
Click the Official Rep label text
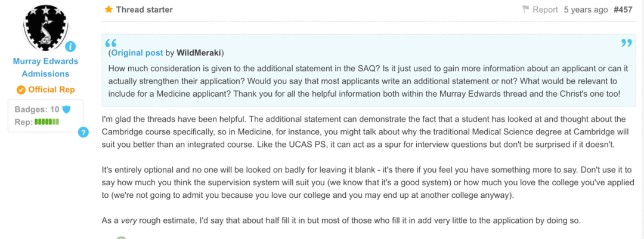pyautogui.click(x=51, y=89)
